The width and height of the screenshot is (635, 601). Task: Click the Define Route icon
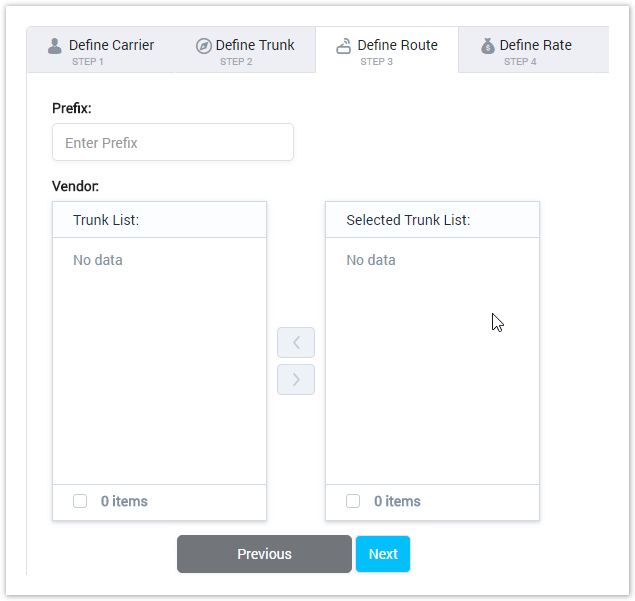pyautogui.click(x=343, y=46)
